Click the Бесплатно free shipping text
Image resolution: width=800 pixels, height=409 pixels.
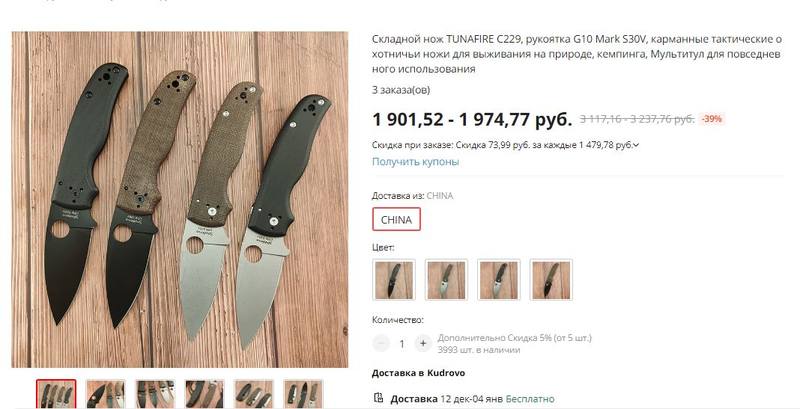(x=531, y=399)
